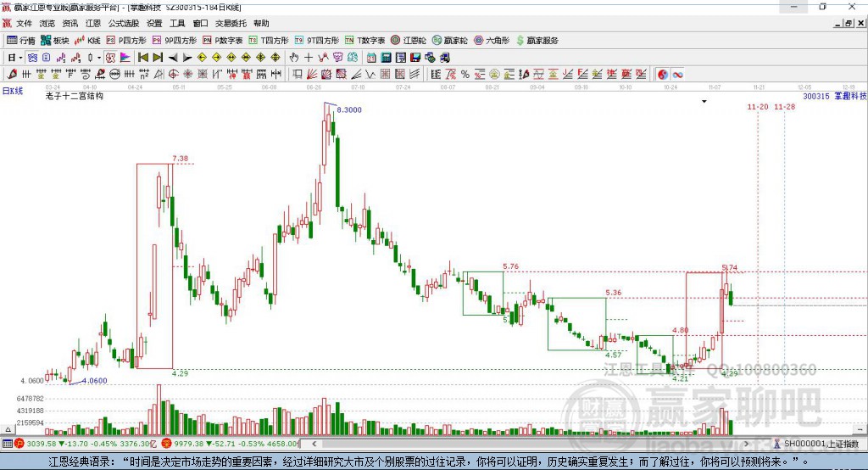Activate the crosshair cursor tool
The image size is (868, 470).
pyautogui.click(x=309, y=58)
